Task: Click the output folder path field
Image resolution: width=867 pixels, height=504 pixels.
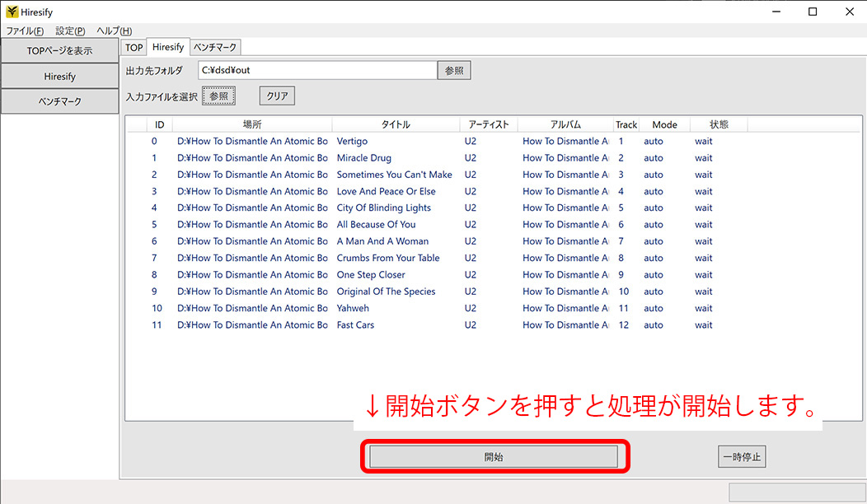Action: pos(316,71)
